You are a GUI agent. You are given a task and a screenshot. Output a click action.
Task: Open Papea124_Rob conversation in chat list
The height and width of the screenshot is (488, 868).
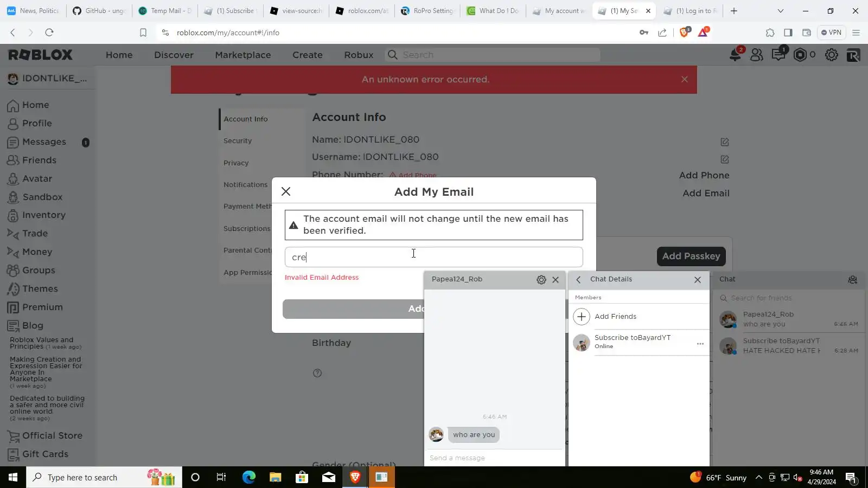pyautogui.click(x=789, y=319)
